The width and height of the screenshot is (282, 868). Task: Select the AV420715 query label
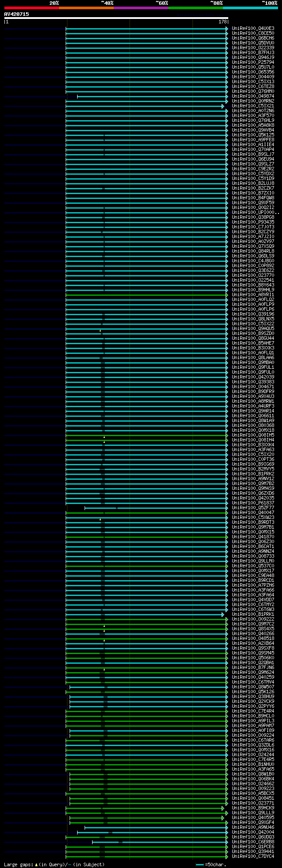coord(17,14)
